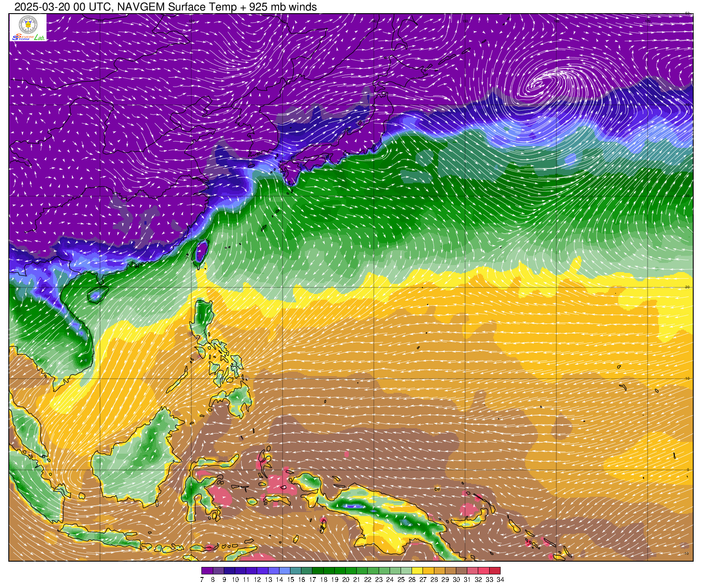Click the circular university seal emblem
The image size is (702, 588).
click(x=29, y=24)
